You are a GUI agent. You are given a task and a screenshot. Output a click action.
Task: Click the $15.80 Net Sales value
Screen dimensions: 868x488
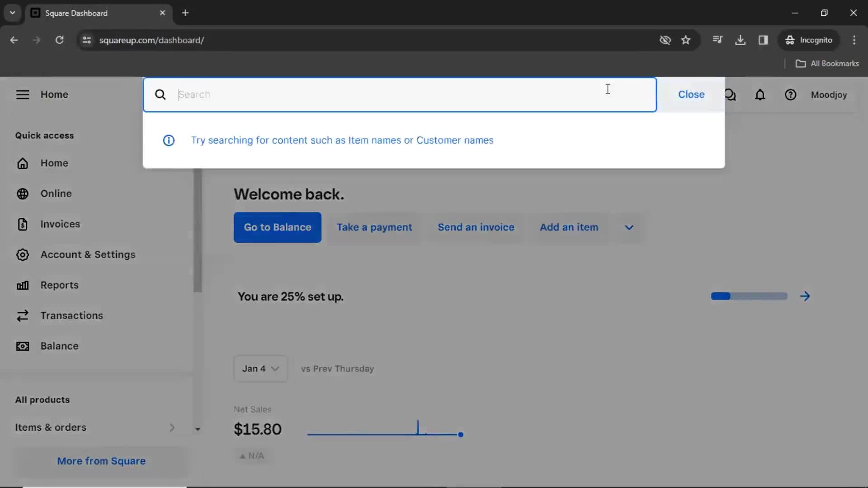258,429
